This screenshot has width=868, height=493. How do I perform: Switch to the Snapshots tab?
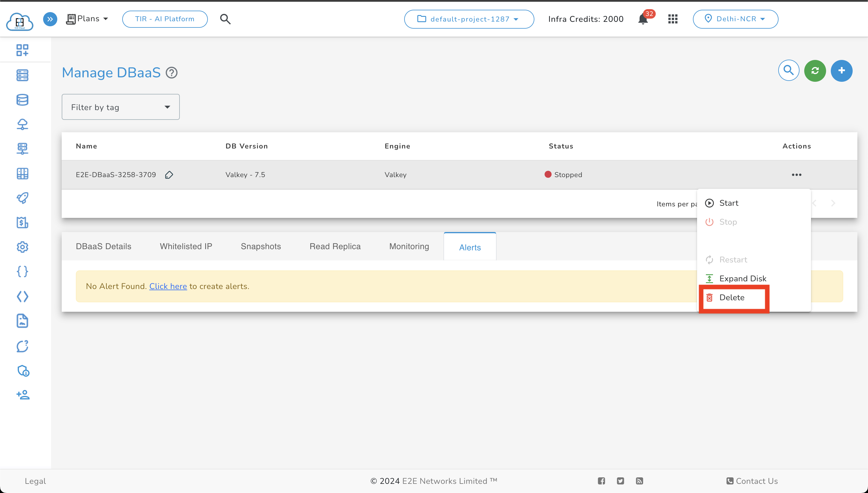(260, 246)
